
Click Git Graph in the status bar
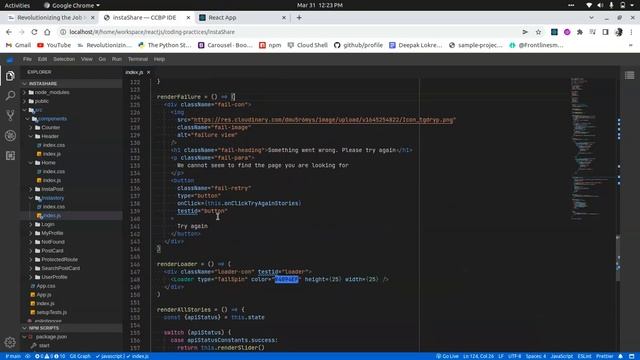(x=80, y=356)
